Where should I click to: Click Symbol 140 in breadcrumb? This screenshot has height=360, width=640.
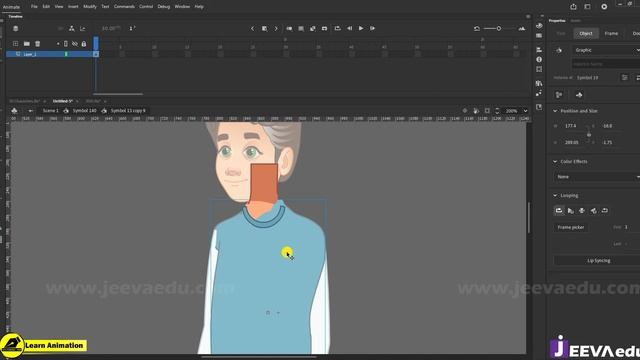tap(84, 111)
